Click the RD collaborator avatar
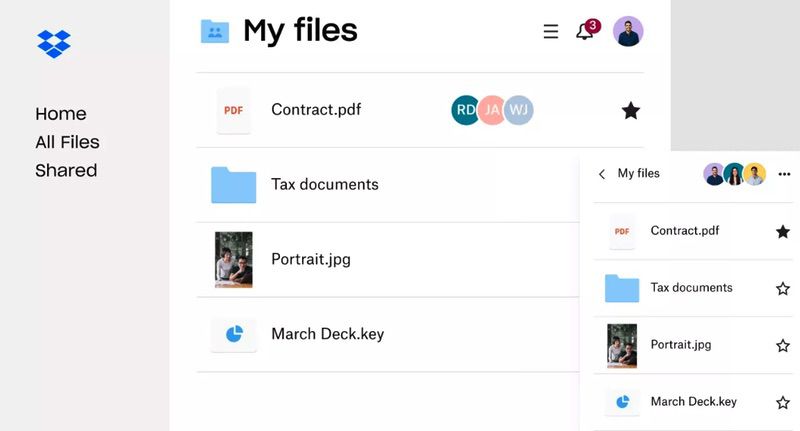Viewport: 800px width, 431px height. (465, 110)
